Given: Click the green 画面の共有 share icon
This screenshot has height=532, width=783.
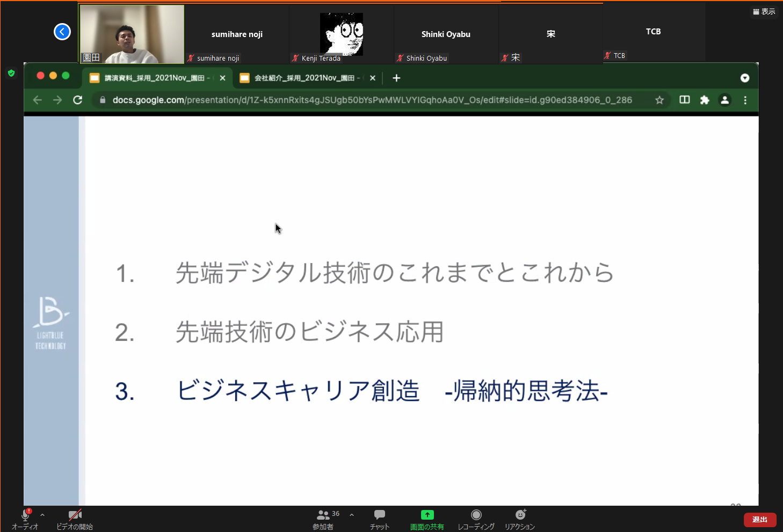Looking at the screenshot, I should click(427, 514).
